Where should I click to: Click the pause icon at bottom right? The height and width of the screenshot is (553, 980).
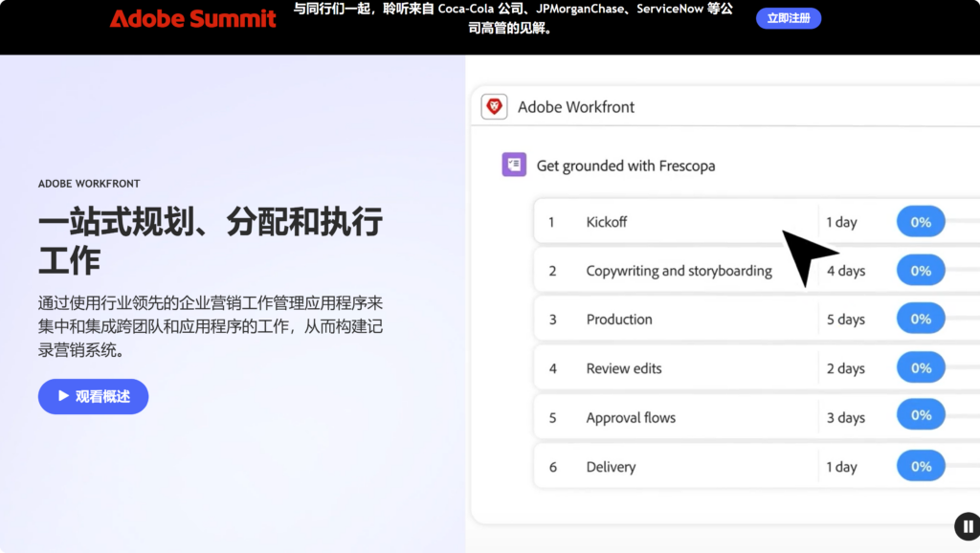(x=967, y=526)
